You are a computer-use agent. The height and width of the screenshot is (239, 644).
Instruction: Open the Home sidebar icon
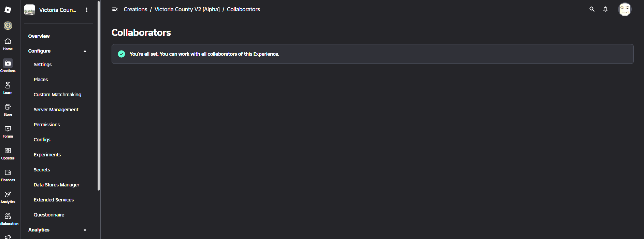pyautogui.click(x=8, y=41)
